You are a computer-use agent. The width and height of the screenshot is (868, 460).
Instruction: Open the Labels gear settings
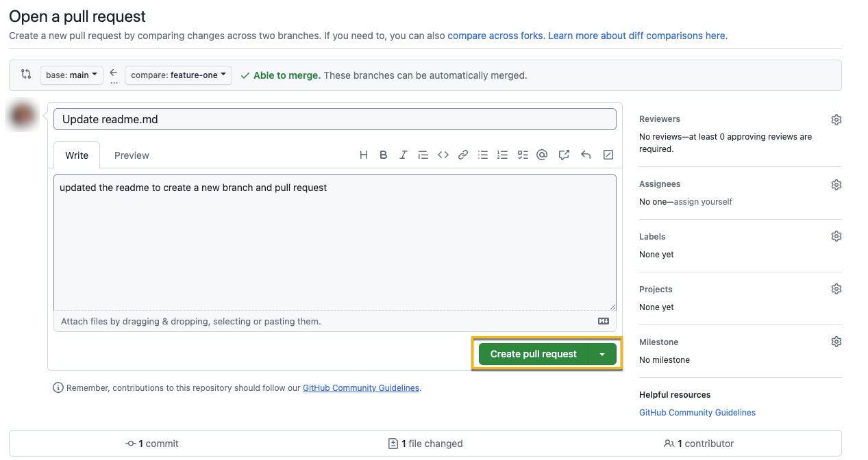tap(836, 236)
